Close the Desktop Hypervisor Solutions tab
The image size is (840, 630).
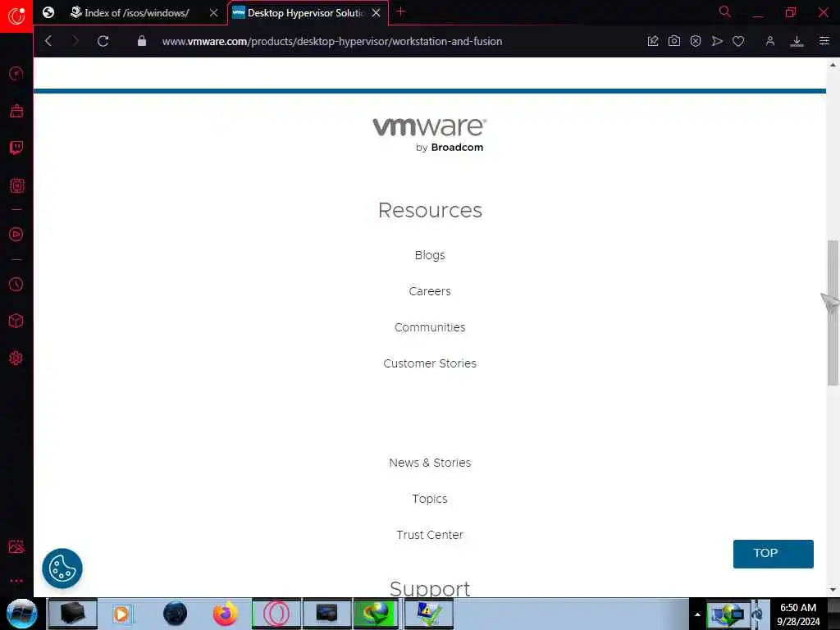click(x=376, y=13)
